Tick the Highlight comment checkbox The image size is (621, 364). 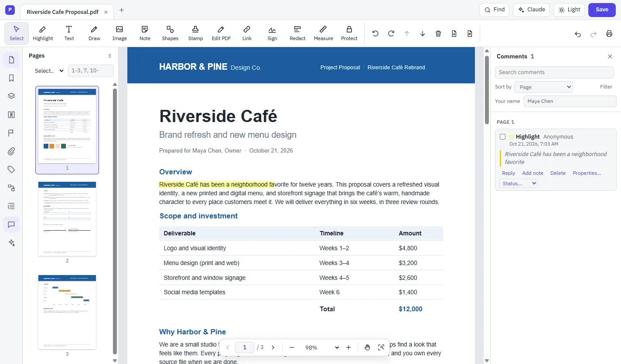(x=503, y=137)
